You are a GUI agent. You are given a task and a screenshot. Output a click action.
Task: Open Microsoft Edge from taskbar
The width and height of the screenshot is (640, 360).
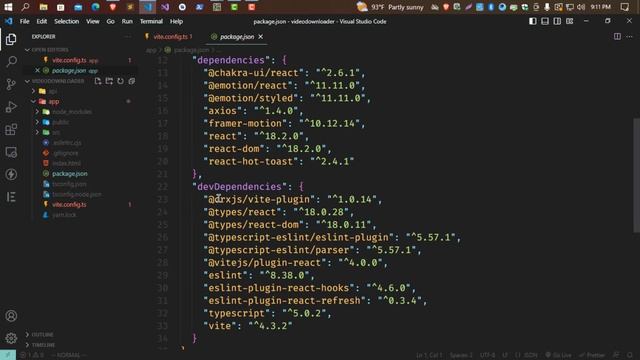click(96, 7)
